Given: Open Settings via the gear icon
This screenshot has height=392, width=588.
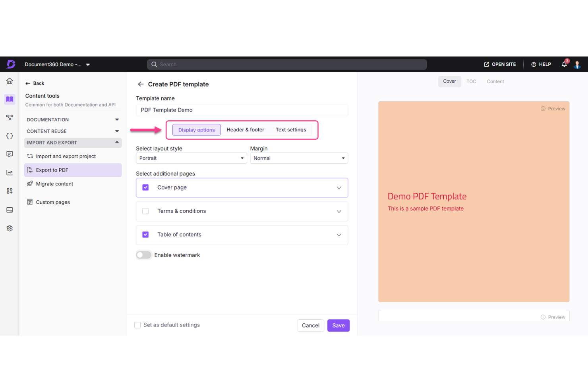Looking at the screenshot, I should click(10, 228).
